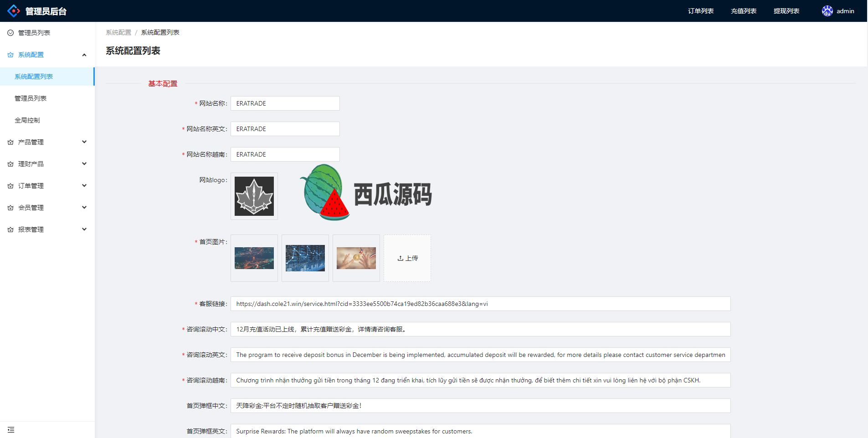
Task: Click the 基本配置 section heading
Action: (x=163, y=84)
